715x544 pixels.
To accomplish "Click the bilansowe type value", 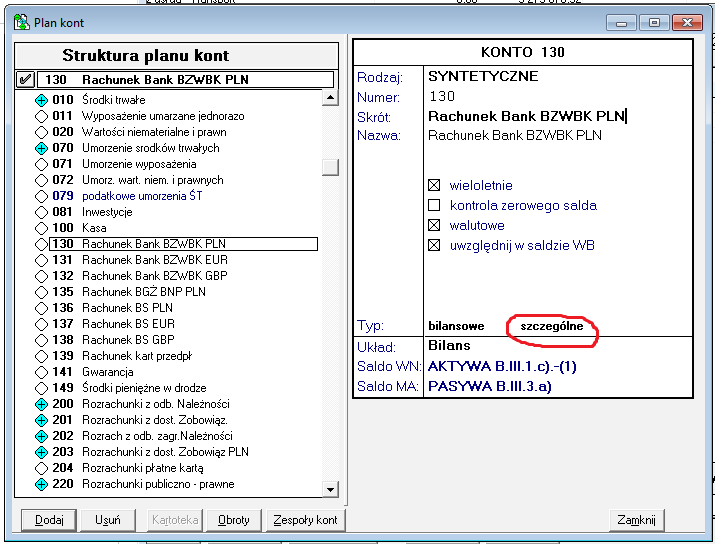I will 456,326.
